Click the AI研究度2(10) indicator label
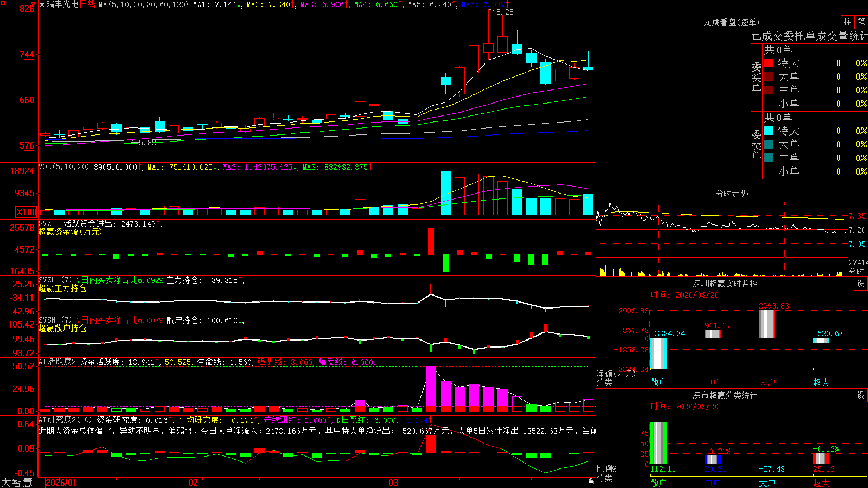 [66, 420]
